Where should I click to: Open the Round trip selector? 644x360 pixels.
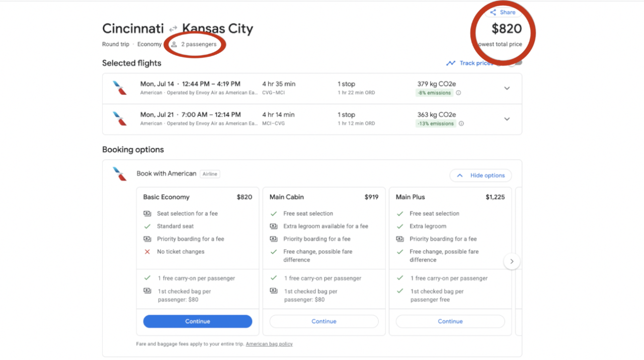click(116, 44)
